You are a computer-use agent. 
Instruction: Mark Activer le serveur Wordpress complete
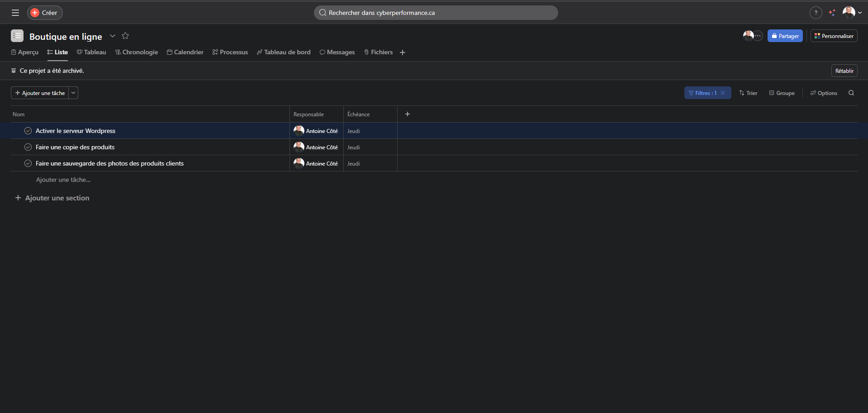coord(28,131)
